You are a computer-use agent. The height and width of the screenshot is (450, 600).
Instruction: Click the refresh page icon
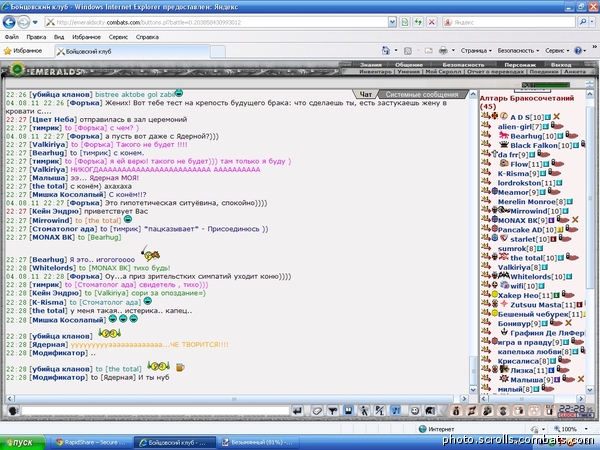[x=418, y=22]
